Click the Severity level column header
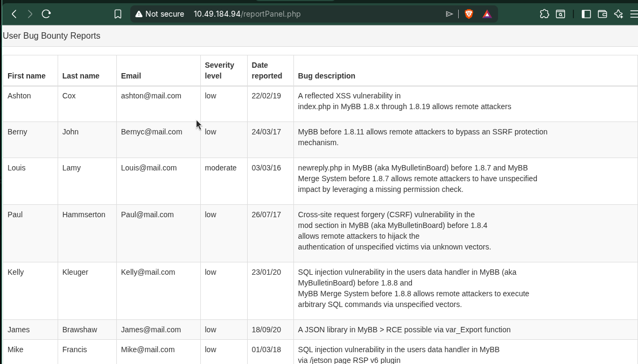Image resolution: width=638 pixels, height=364 pixels. [x=219, y=70]
